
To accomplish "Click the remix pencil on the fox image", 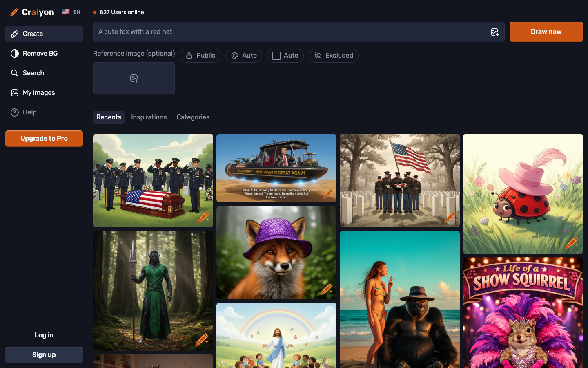I will coord(327,290).
